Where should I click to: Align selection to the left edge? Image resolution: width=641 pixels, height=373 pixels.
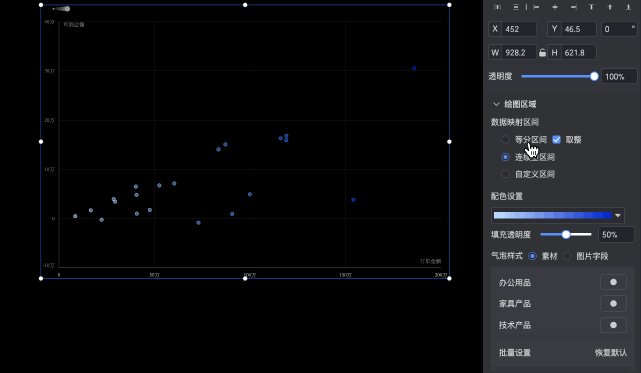(536, 7)
